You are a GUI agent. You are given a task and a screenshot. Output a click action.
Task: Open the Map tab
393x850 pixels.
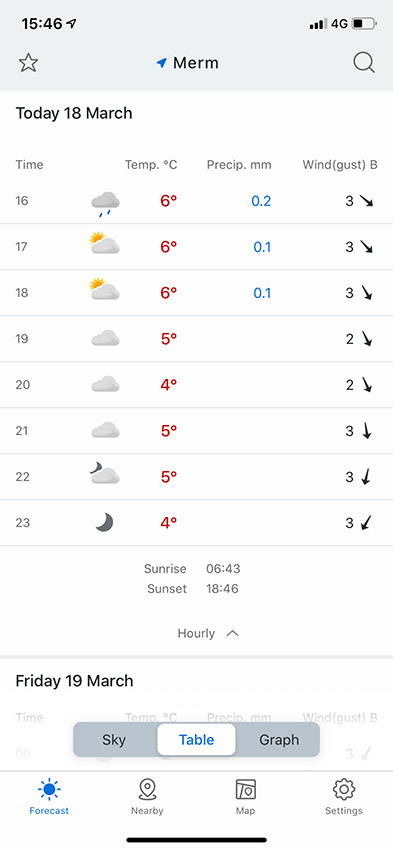245,796
